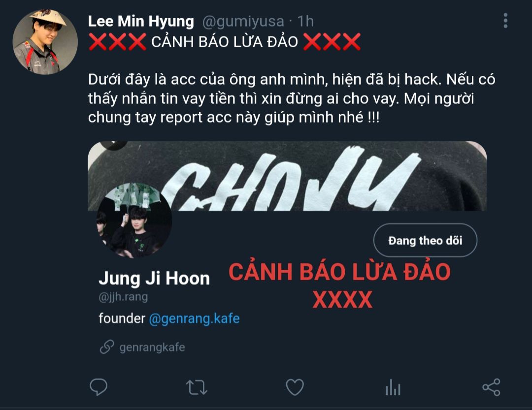The image size is (532, 410).
Task: View tweet analytics bar chart icon
Action: [x=393, y=387]
